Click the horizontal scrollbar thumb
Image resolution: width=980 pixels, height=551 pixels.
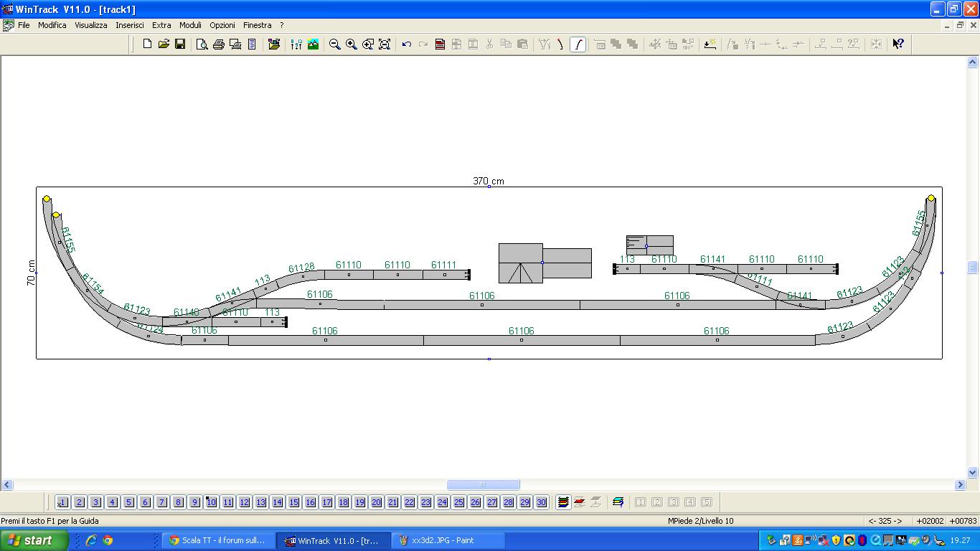pyautogui.click(x=483, y=485)
